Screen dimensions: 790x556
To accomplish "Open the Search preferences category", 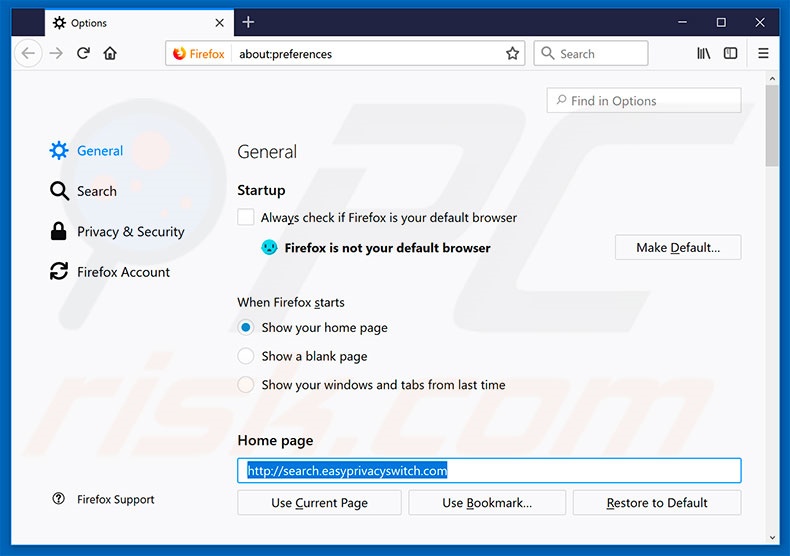I will pos(83,191).
